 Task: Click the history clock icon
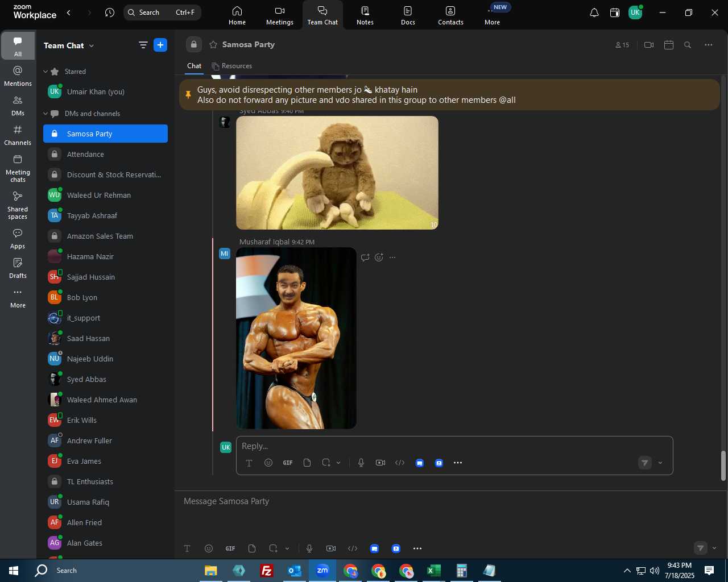tap(110, 13)
